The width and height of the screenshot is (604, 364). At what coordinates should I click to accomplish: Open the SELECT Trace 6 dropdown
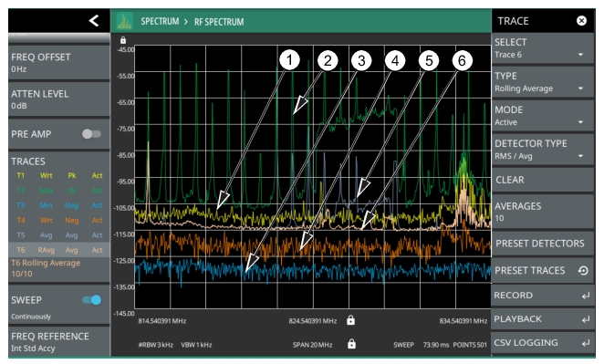[542, 48]
